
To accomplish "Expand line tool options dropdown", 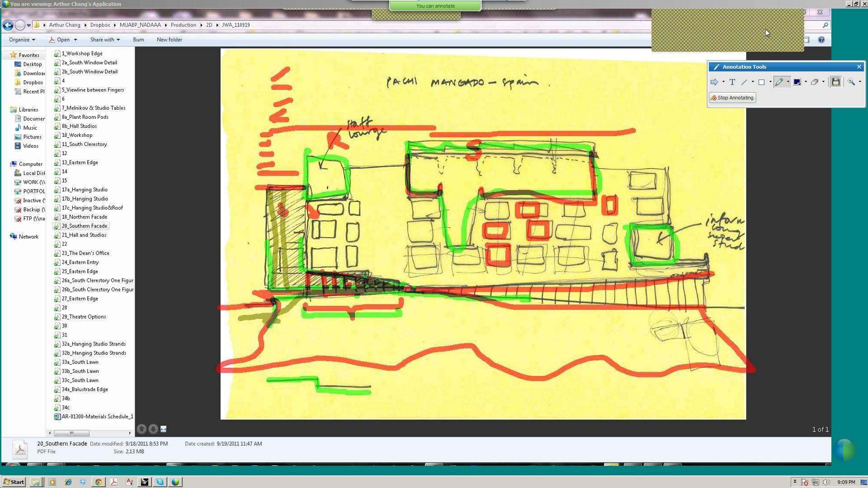I will 753,82.
